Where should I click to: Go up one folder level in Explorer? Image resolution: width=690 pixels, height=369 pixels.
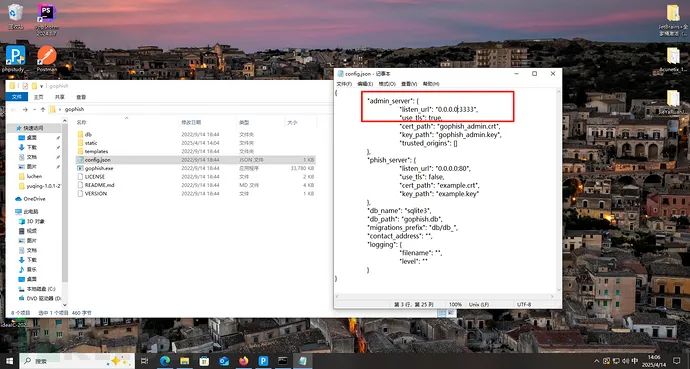43,109
